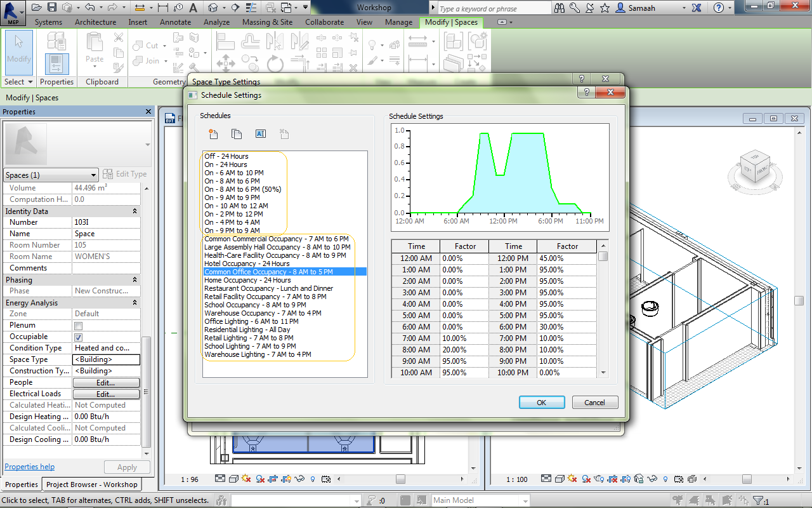The image size is (812, 508).
Task: Click the Autodesk Exchange X icon
Action: [697, 8]
